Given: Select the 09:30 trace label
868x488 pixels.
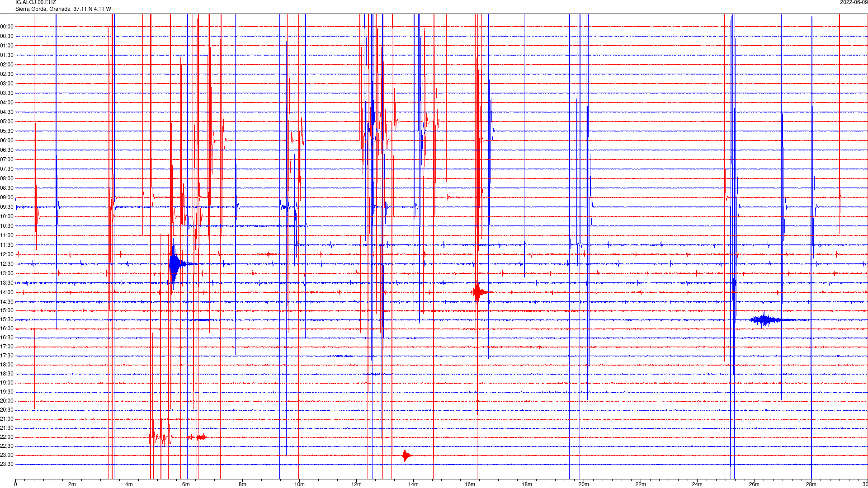Looking at the screenshot, I should pos(7,207).
